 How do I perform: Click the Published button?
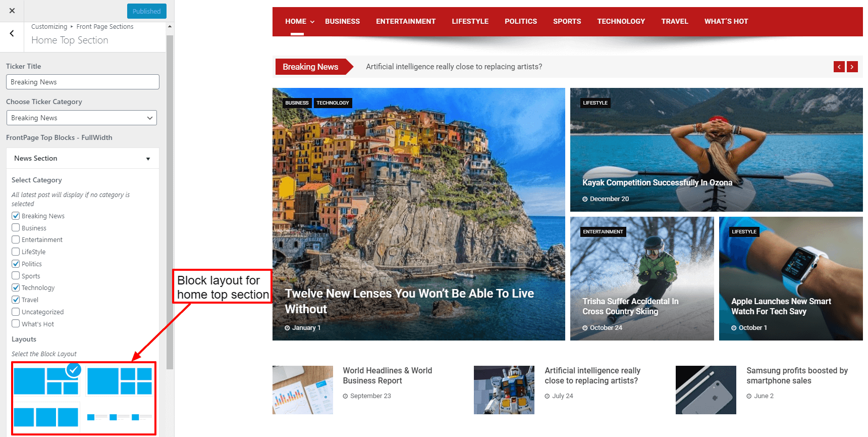pyautogui.click(x=147, y=11)
